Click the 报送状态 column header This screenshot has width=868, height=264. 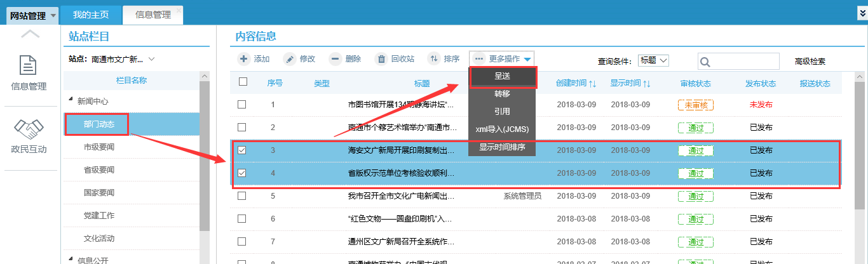pyautogui.click(x=815, y=84)
